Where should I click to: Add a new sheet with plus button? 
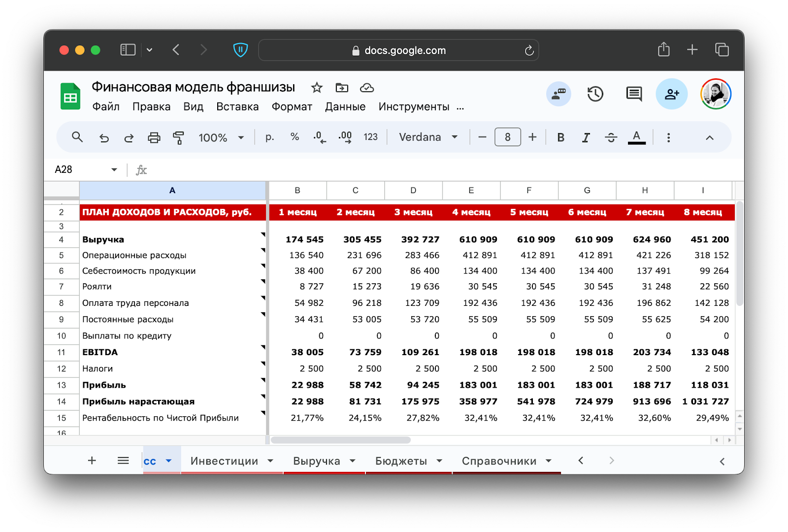92,461
